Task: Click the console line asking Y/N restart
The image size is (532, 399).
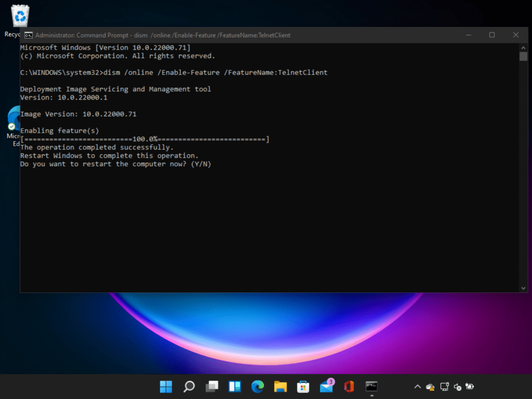Action: (116, 164)
